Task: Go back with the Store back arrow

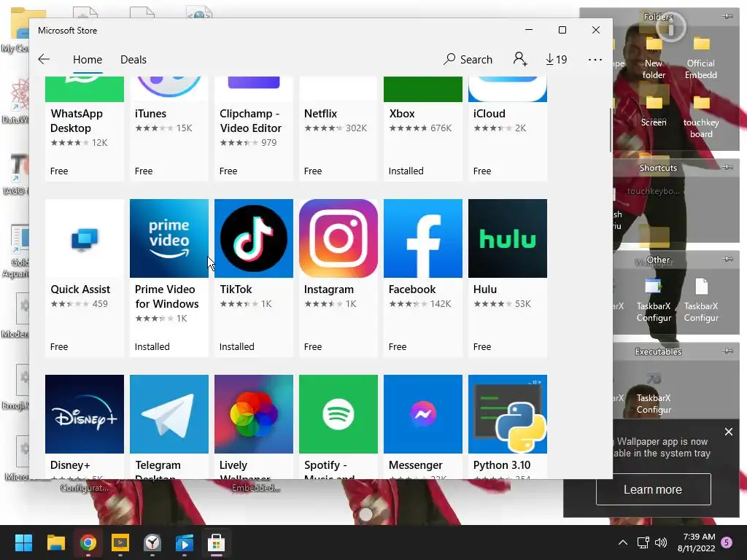Action: (x=44, y=59)
